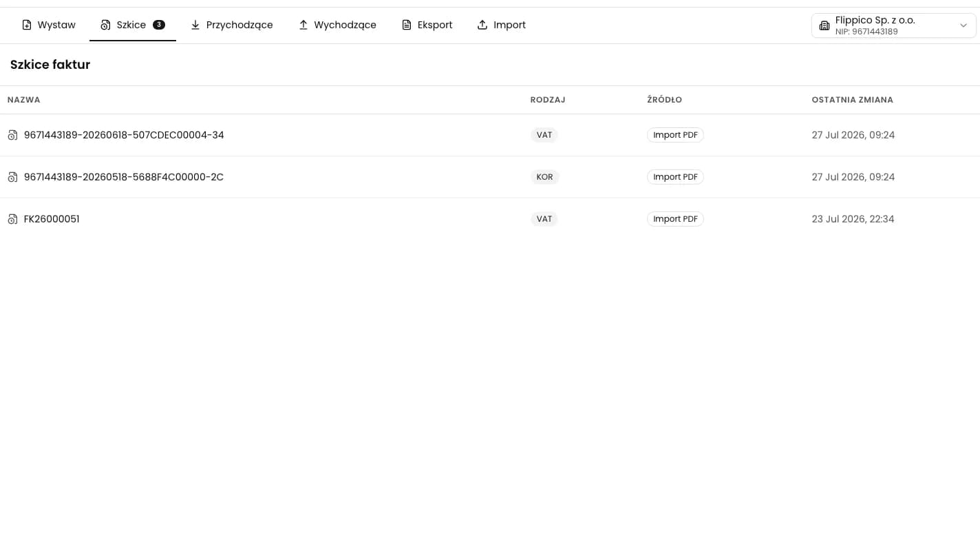Click the Eksport document icon
980x555 pixels.
coord(407,25)
